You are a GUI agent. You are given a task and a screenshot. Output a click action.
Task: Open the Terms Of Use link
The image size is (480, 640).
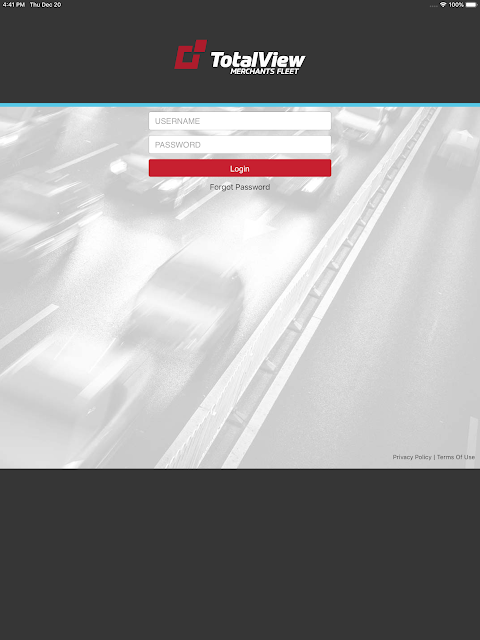[456, 457]
